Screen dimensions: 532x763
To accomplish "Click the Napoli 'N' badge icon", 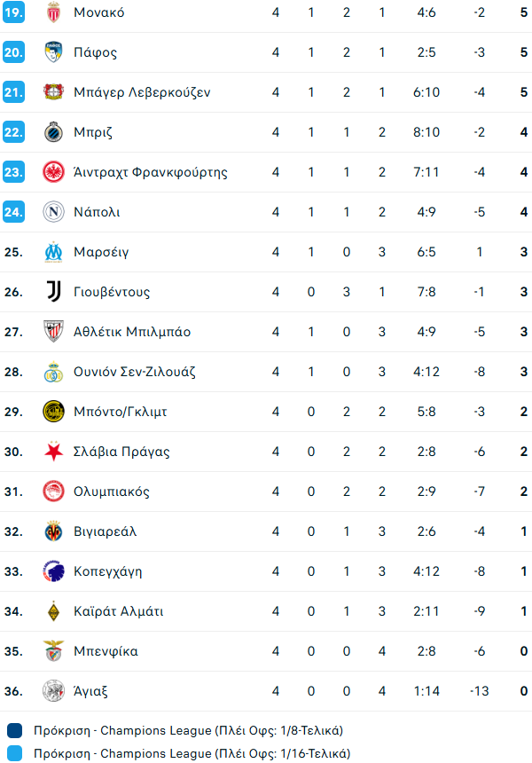I will (x=54, y=212).
